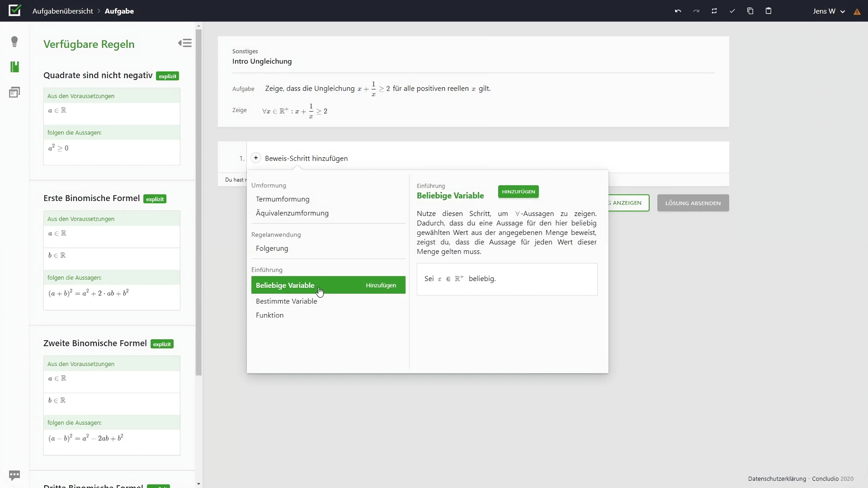The width and height of the screenshot is (868, 488).
Task: Open the hints lightbulb panel
Action: click(15, 41)
